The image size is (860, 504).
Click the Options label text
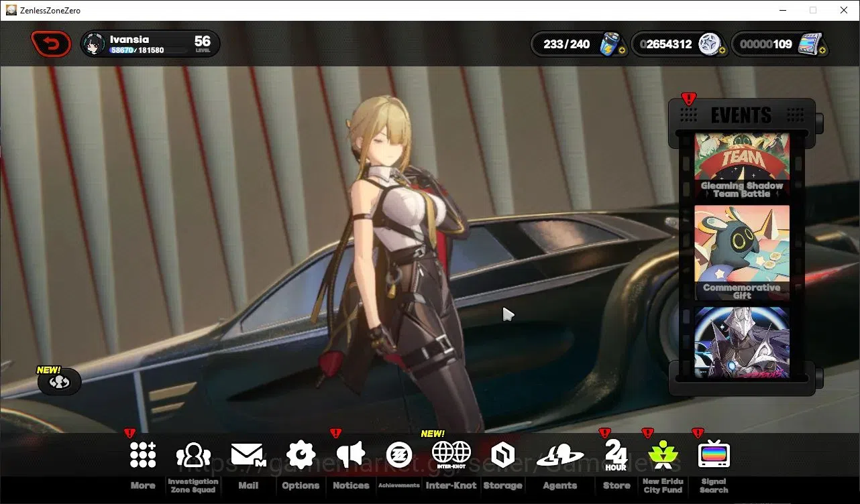(301, 485)
